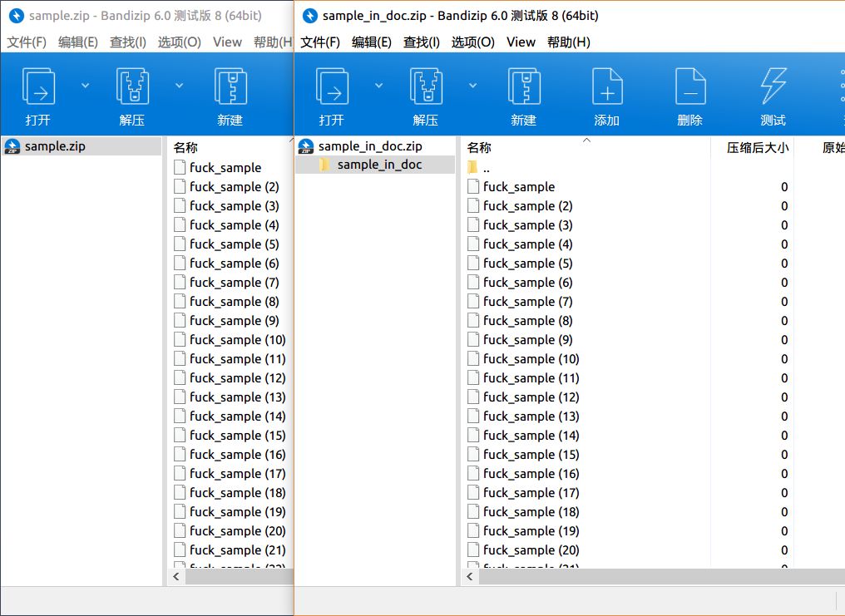Click New archive icon in sample.zip window
This screenshot has height=616, width=845.
[230, 86]
